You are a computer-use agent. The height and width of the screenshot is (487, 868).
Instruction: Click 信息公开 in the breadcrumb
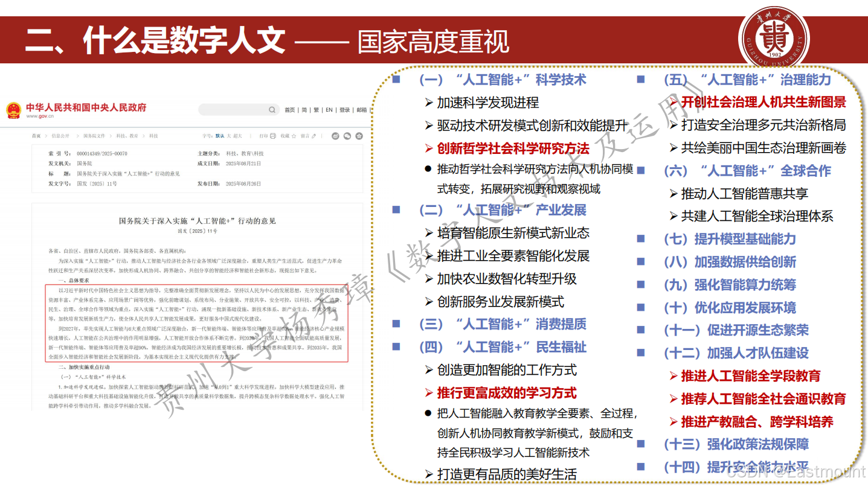pyautogui.click(x=60, y=136)
